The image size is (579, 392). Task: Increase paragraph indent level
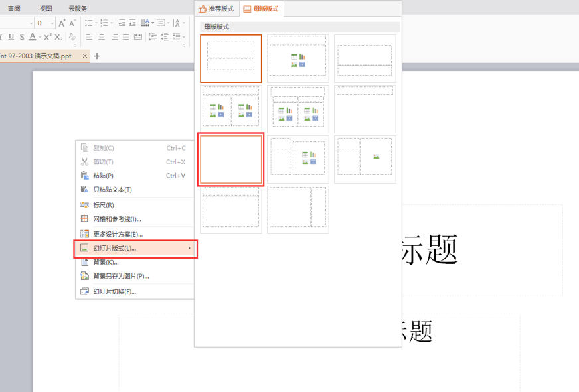tap(133, 23)
